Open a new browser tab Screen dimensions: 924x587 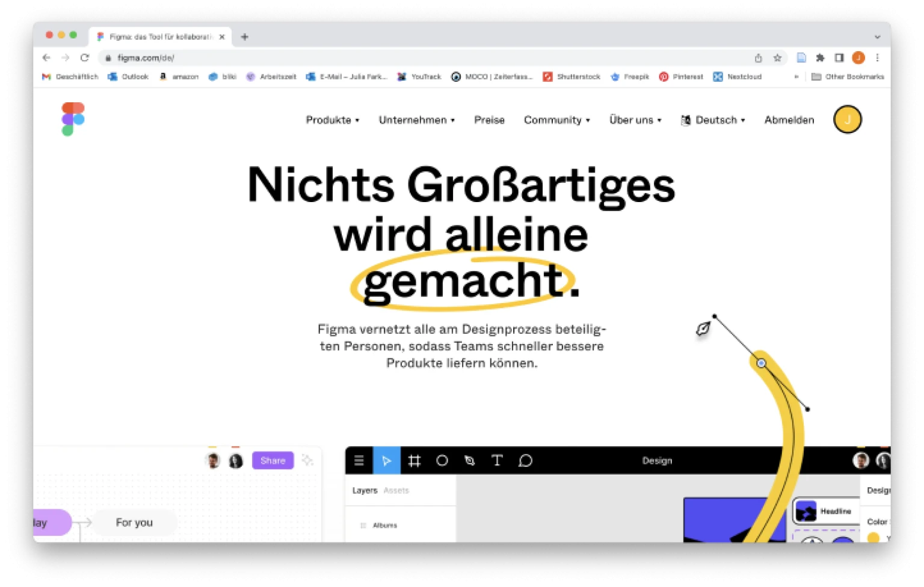244,37
